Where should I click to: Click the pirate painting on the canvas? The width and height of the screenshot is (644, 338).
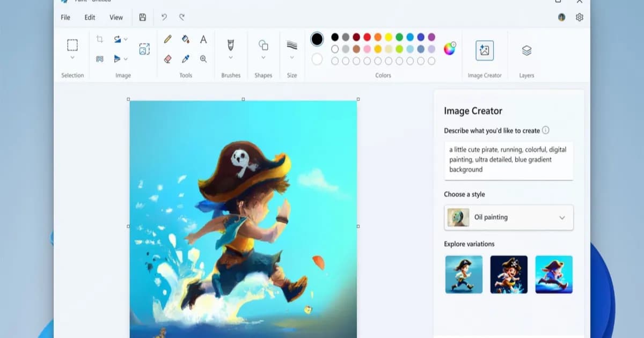(x=243, y=219)
